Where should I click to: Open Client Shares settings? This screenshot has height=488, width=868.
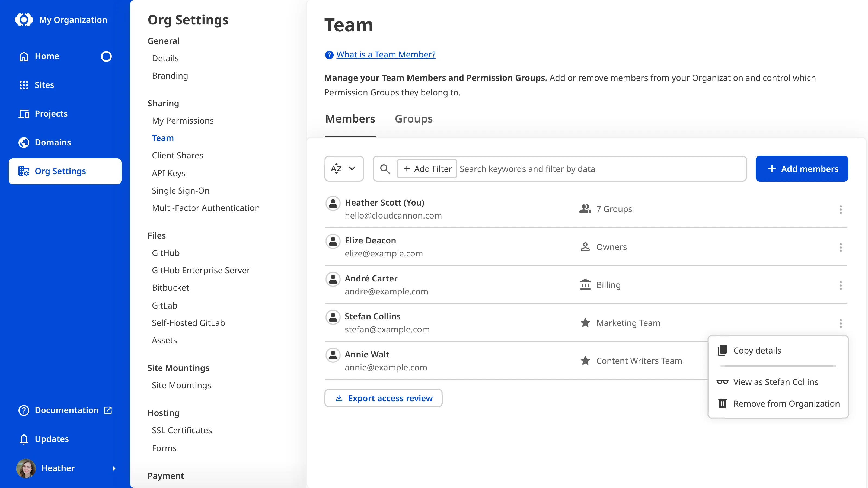177,155
